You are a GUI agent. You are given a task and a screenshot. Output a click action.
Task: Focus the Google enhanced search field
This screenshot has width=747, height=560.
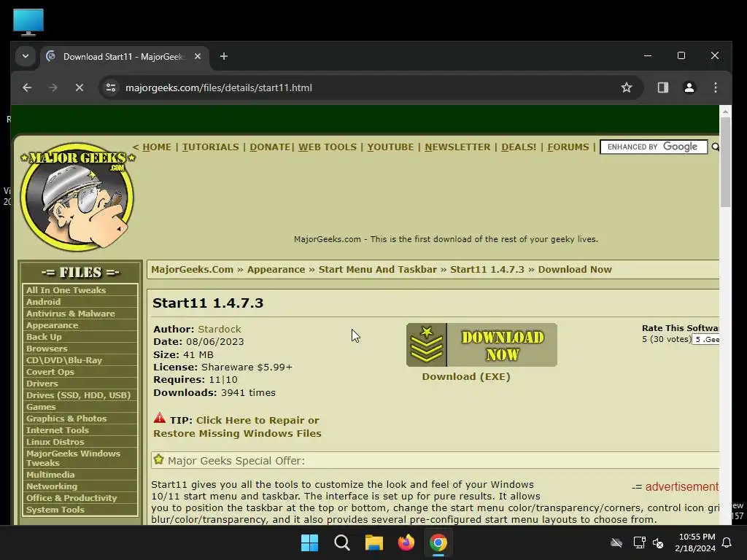pyautogui.click(x=654, y=147)
